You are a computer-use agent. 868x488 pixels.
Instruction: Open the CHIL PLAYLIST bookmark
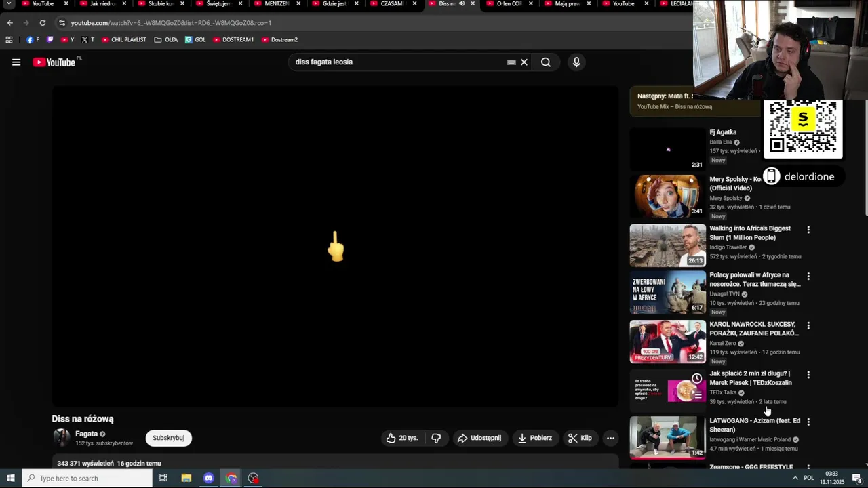tap(124, 39)
